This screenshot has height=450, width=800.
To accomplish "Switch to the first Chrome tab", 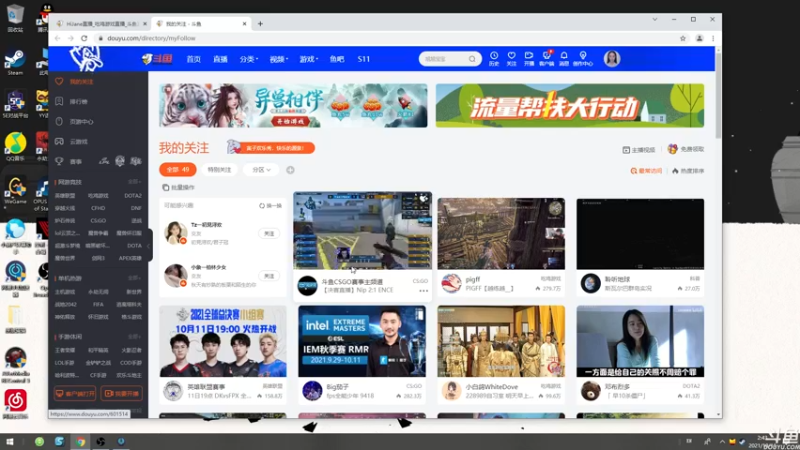I will (x=100, y=24).
